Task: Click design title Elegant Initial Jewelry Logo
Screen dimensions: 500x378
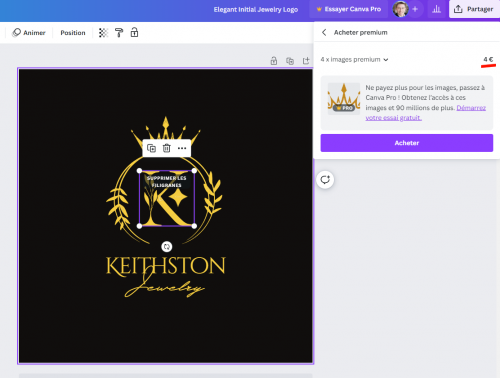Action: 256,9
